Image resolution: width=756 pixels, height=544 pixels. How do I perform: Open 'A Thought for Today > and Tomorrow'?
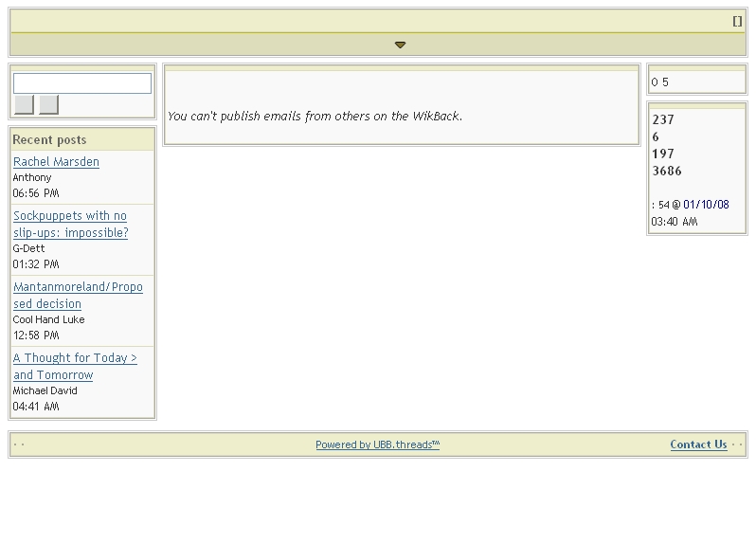(75, 367)
